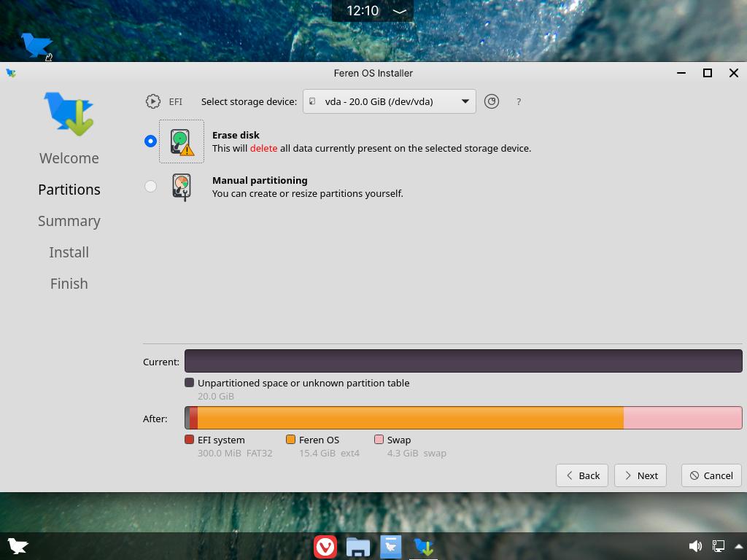Click the Feren OS installer logo in sidebar

(69, 114)
